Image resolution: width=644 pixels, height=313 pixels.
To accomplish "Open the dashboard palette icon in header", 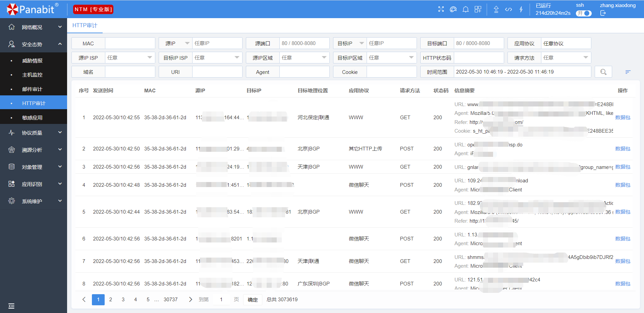I will 453,9.
